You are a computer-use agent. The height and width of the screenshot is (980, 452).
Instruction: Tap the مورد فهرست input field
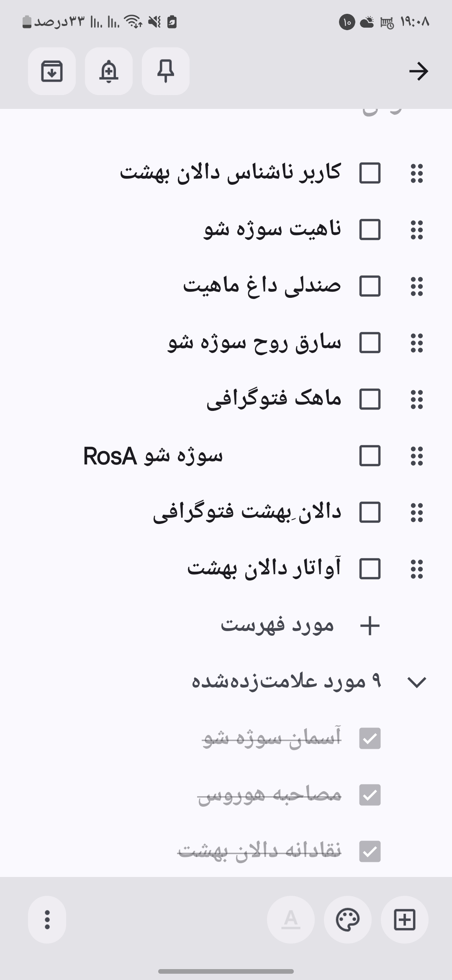tap(277, 626)
